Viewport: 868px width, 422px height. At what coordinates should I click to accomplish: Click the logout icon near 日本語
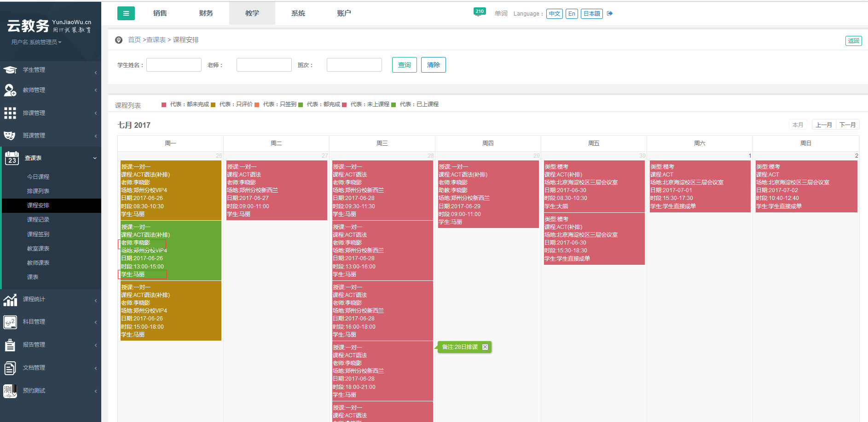click(x=609, y=13)
